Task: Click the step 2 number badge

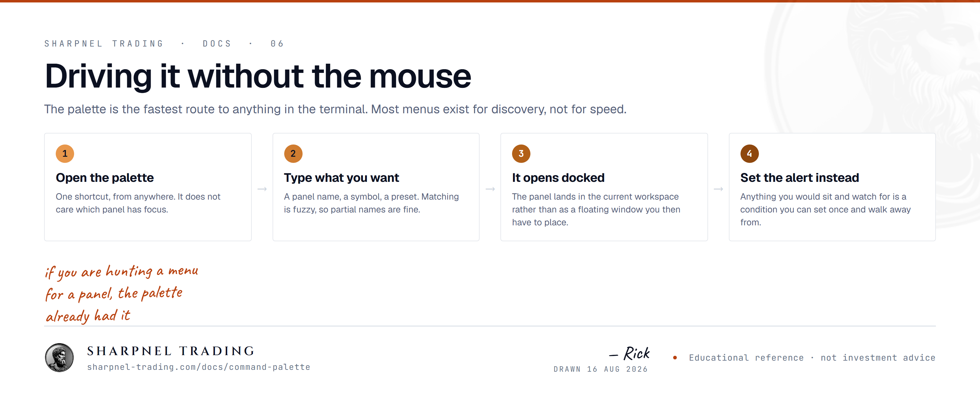Action: click(293, 153)
